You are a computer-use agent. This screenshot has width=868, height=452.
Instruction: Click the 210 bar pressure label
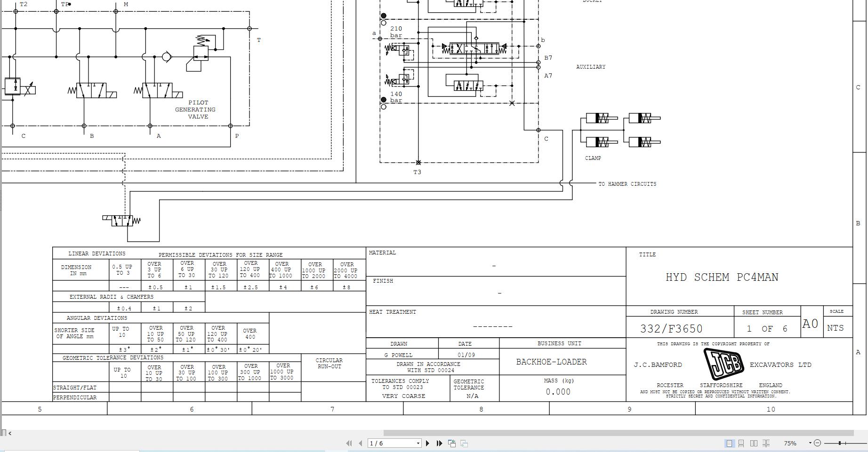396,32
